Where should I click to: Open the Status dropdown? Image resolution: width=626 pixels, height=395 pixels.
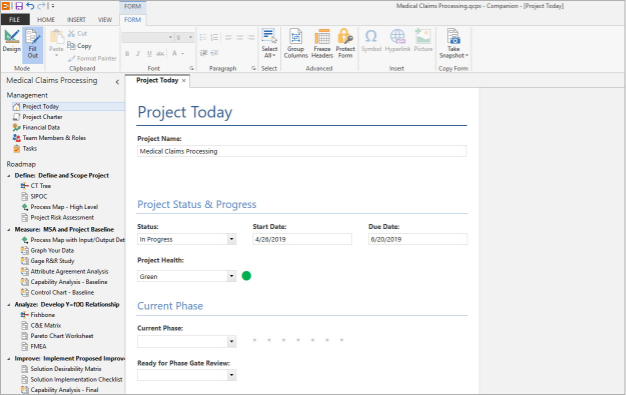(x=232, y=239)
